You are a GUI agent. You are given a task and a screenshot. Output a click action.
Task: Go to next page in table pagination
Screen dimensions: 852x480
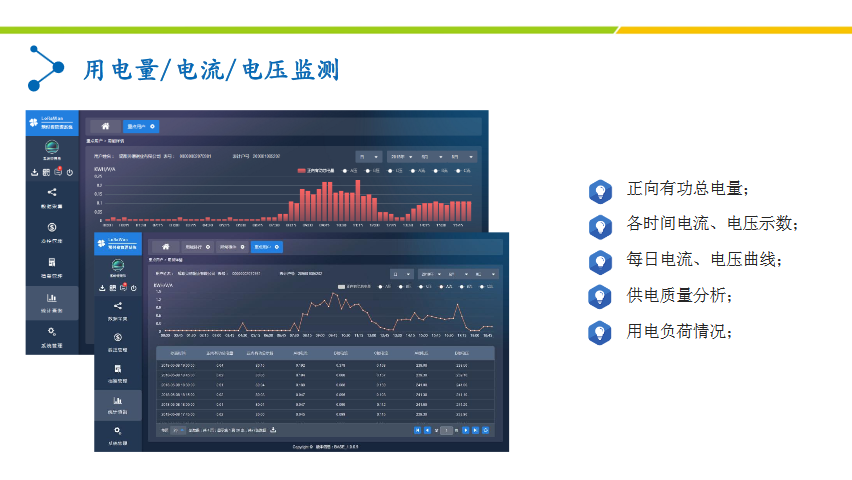464,430
